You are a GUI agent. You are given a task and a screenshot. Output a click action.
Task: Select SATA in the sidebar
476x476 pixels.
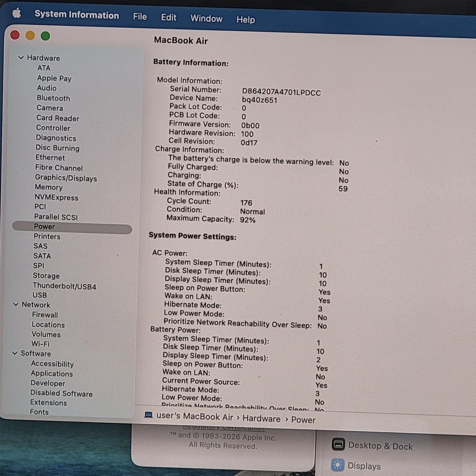tap(42, 256)
